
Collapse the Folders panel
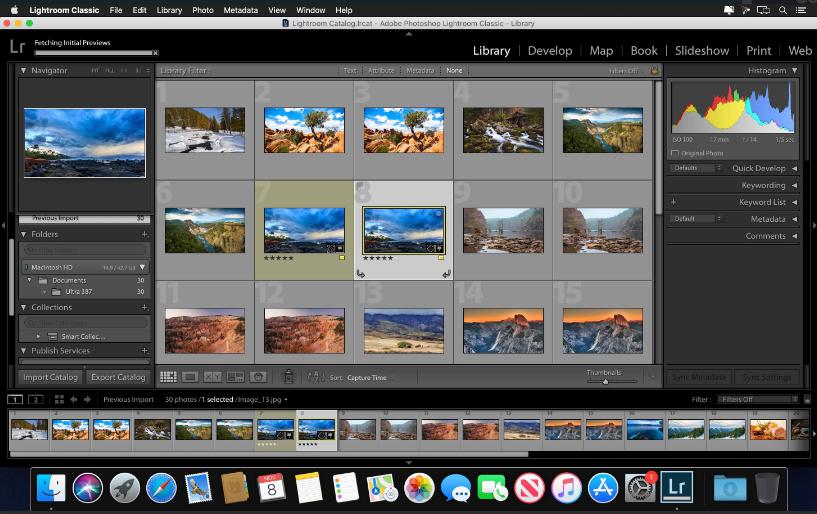click(23, 235)
